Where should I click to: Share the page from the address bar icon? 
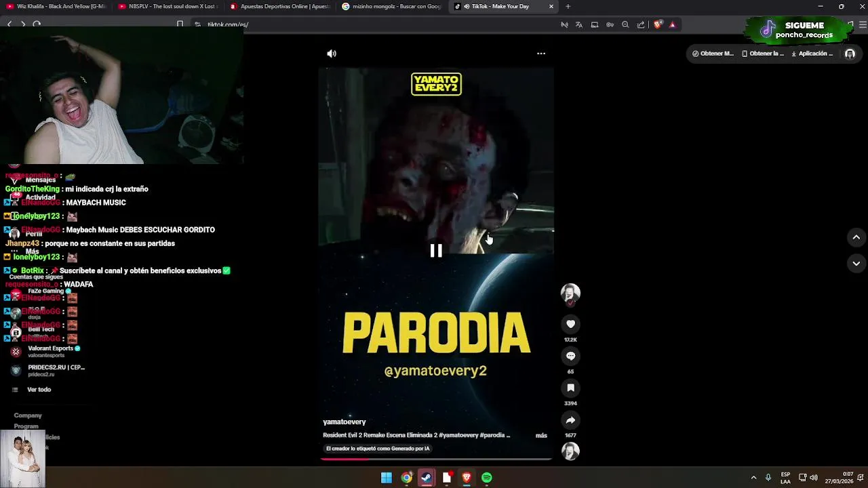(641, 24)
